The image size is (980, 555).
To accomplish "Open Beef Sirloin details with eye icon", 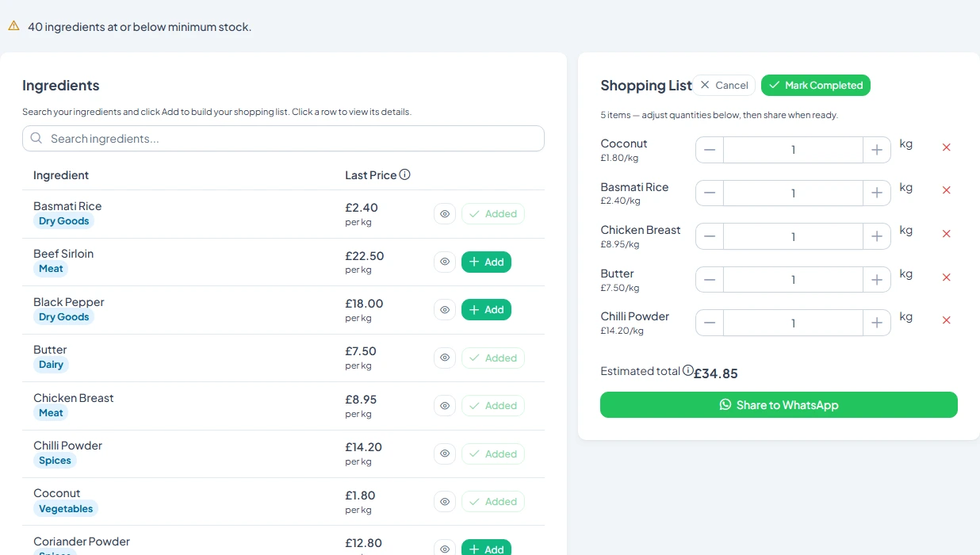I will pyautogui.click(x=445, y=262).
